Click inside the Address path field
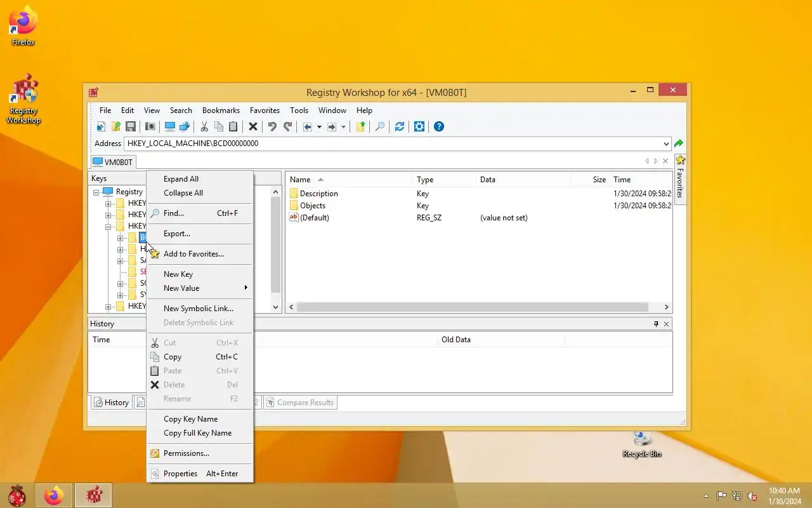 pyautogui.click(x=392, y=144)
